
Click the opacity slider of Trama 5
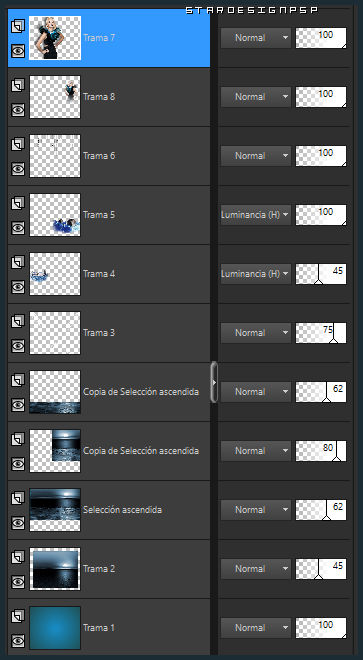coord(321,215)
